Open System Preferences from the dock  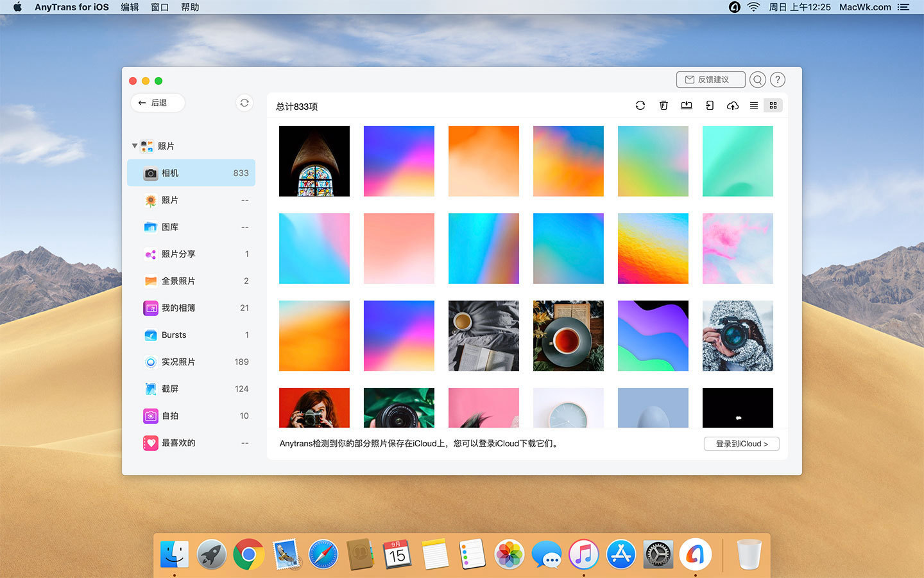tap(658, 554)
